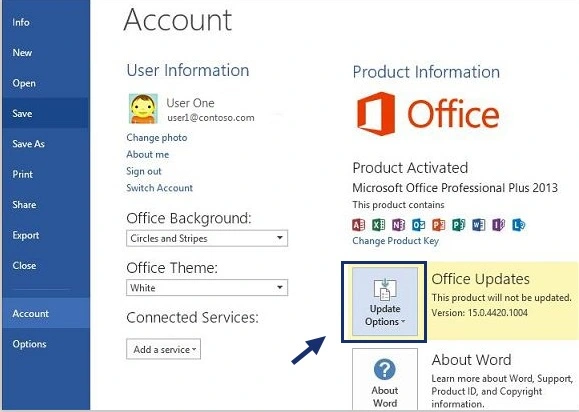
Task: Click the About Word heading text
Action: click(x=472, y=360)
